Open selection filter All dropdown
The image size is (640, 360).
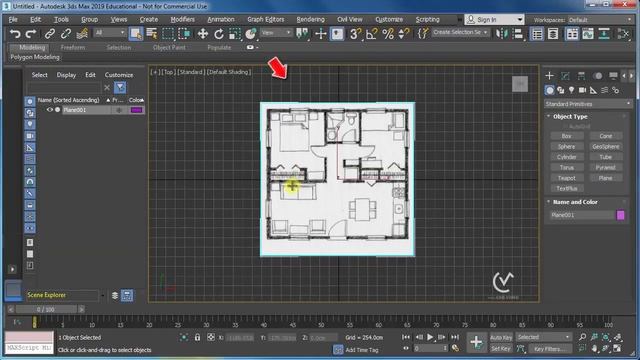pyautogui.click(x=110, y=33)
